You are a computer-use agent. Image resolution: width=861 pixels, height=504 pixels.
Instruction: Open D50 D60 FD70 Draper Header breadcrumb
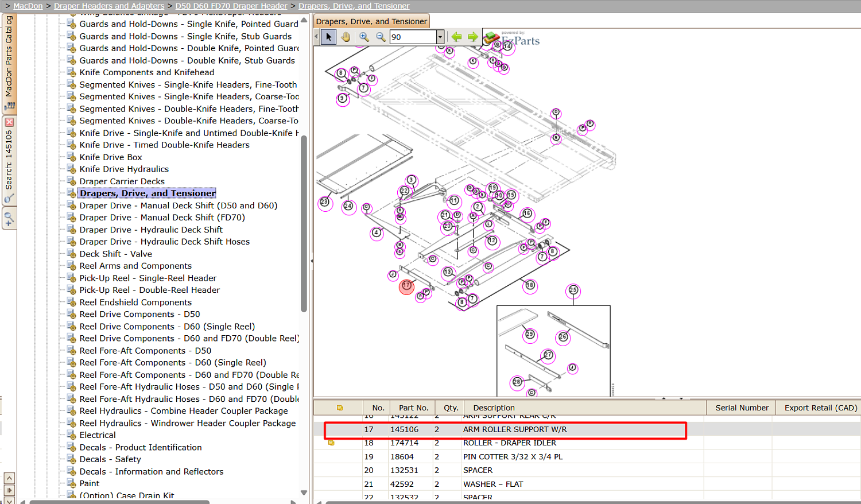(x=231, y=6)
